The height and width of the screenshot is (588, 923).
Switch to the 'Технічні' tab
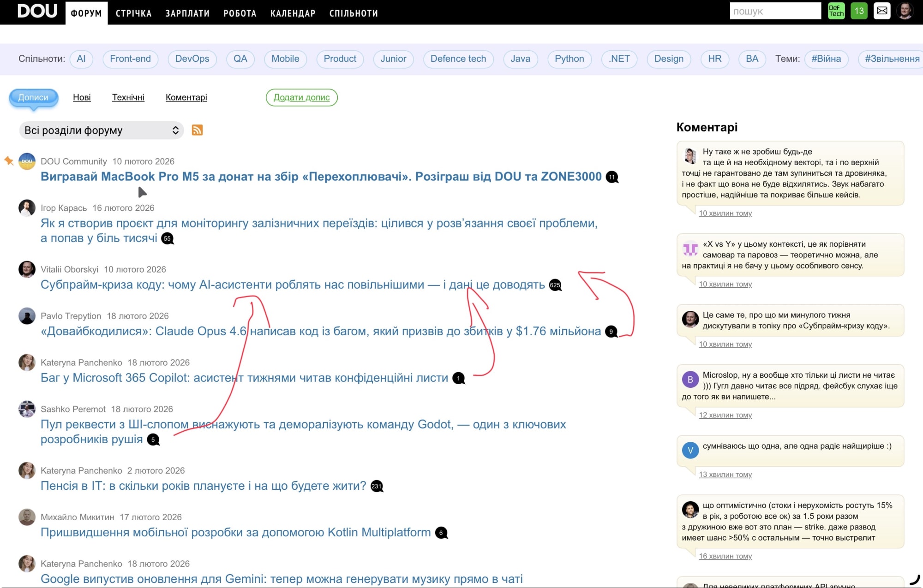128,97
